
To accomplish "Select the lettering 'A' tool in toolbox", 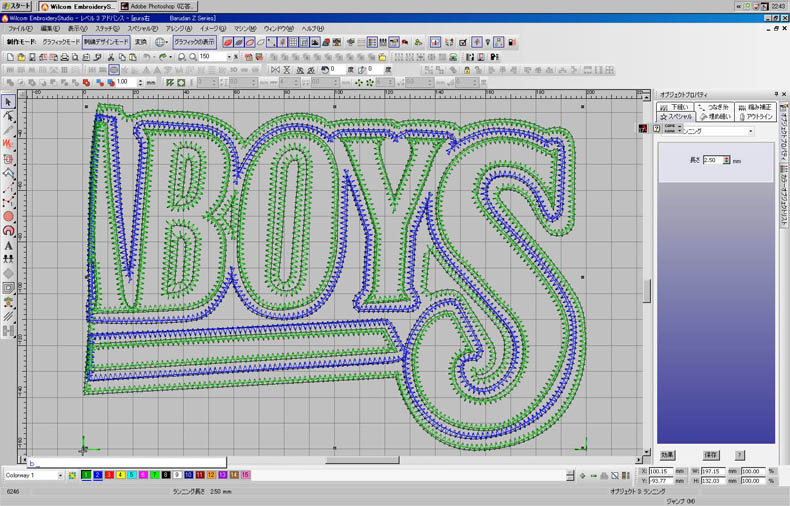I will [8, 245].
